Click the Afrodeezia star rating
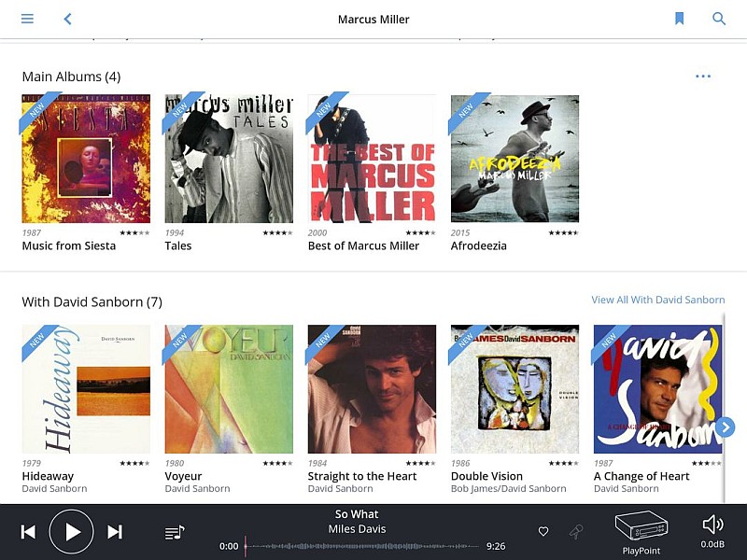The width and height of the screenshot is (747, 560). click(x=563, y=232)
